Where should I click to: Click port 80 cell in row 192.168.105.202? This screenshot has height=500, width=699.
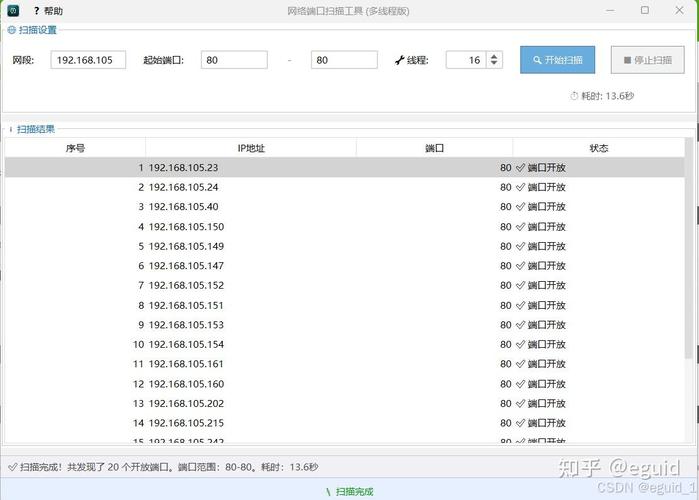coord(506,403)
